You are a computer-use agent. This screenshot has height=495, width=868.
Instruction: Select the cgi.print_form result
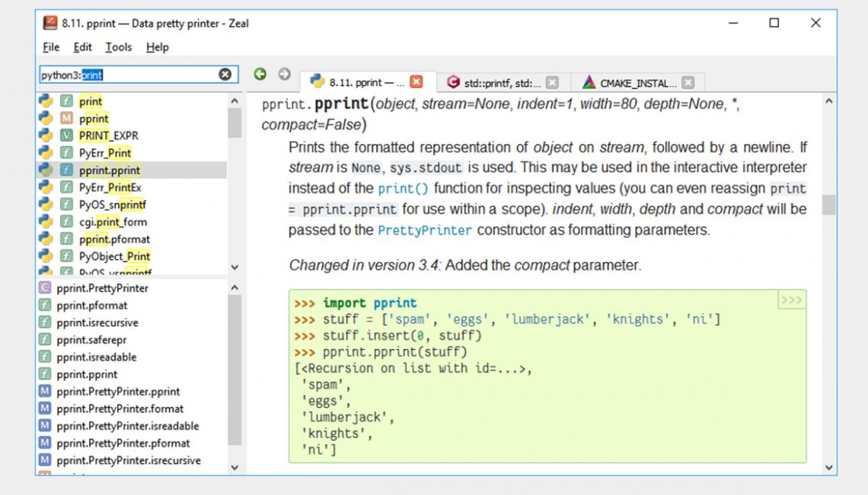point(132,222)
